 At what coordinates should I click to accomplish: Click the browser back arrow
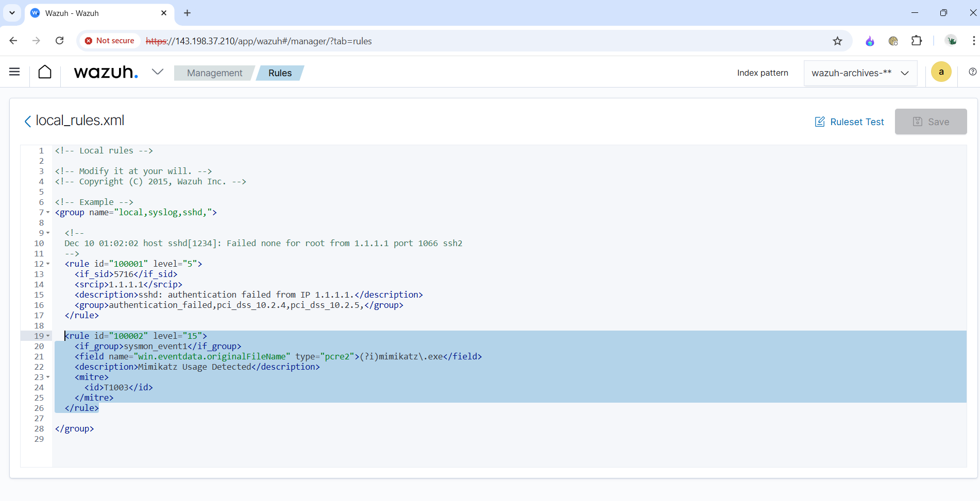(x=13, y=41)
